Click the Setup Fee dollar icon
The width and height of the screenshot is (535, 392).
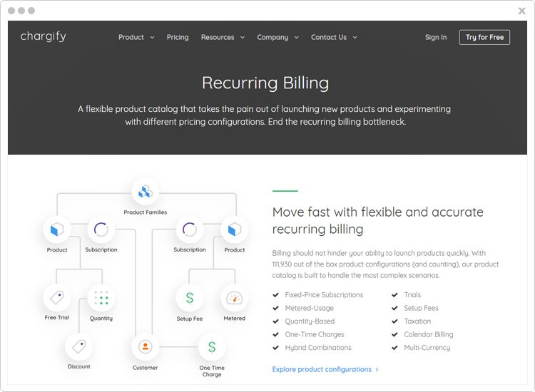point(190,298)
